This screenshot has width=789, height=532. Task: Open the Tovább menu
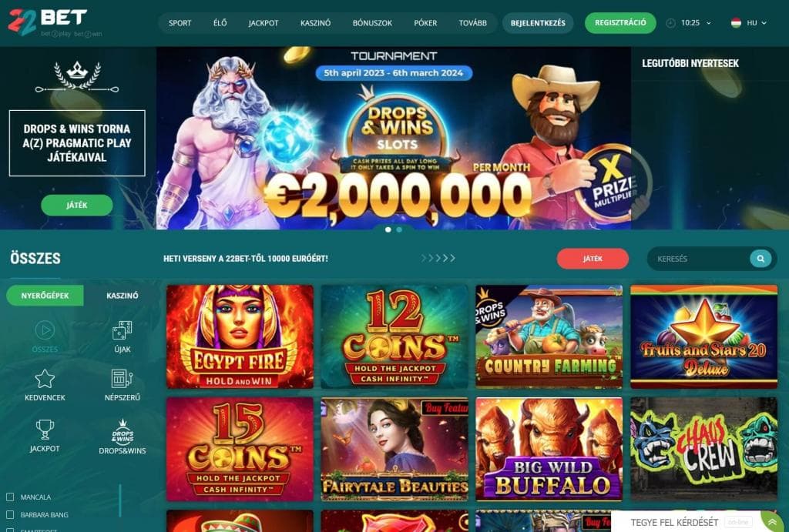tap(472, 23)
